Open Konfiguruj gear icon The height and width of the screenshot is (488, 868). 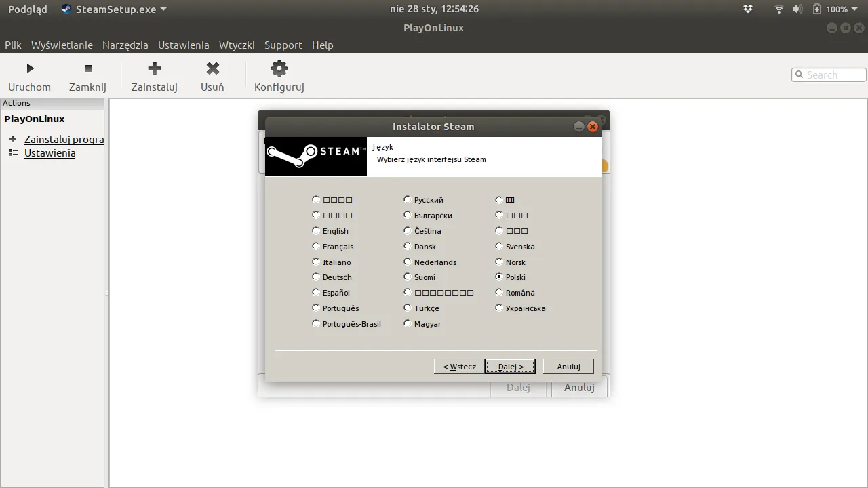coord(279,68)
